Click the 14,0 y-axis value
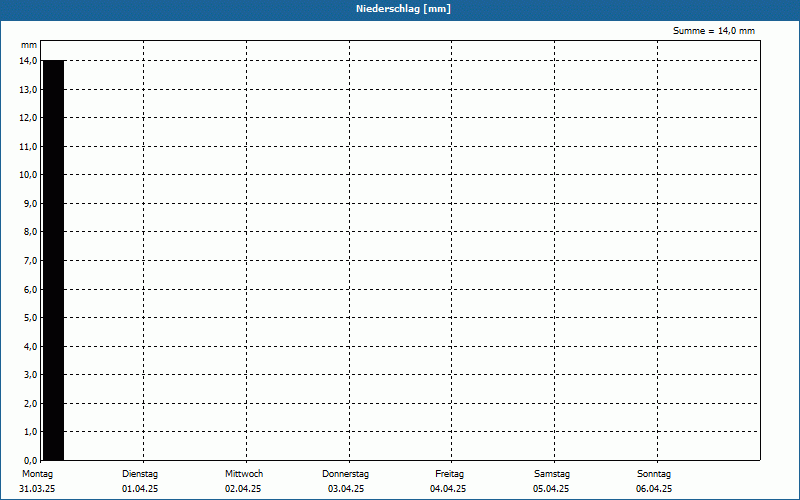 (28, 61)
